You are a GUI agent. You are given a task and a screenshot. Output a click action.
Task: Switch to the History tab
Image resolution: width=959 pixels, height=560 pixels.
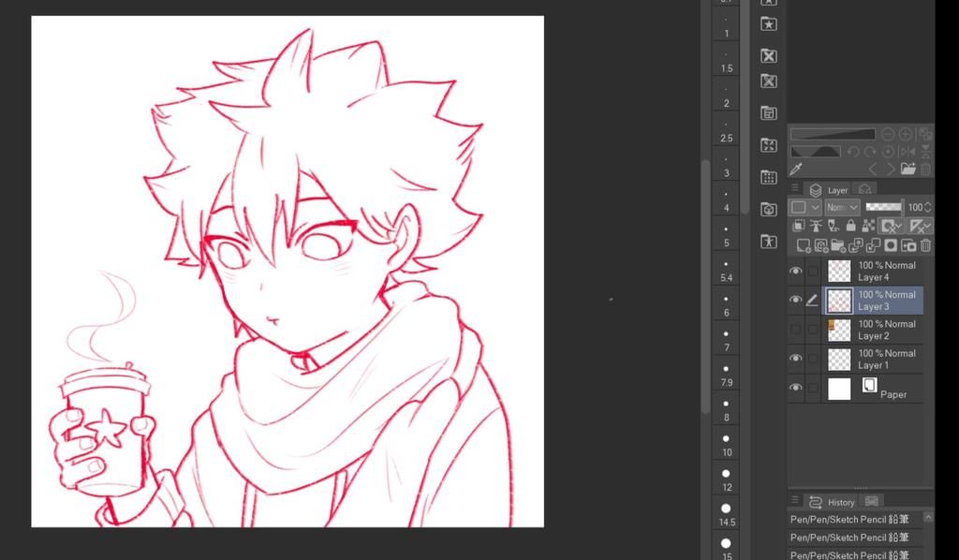832,502
